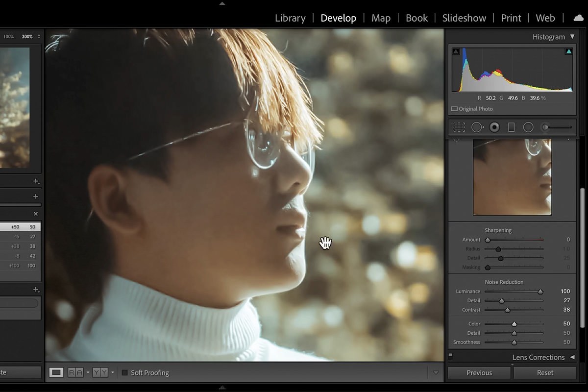Select the Red Eye Correction tool
The width and height of the screenshot is (588, 392).
pyautogui.click(x=494, y=127)
